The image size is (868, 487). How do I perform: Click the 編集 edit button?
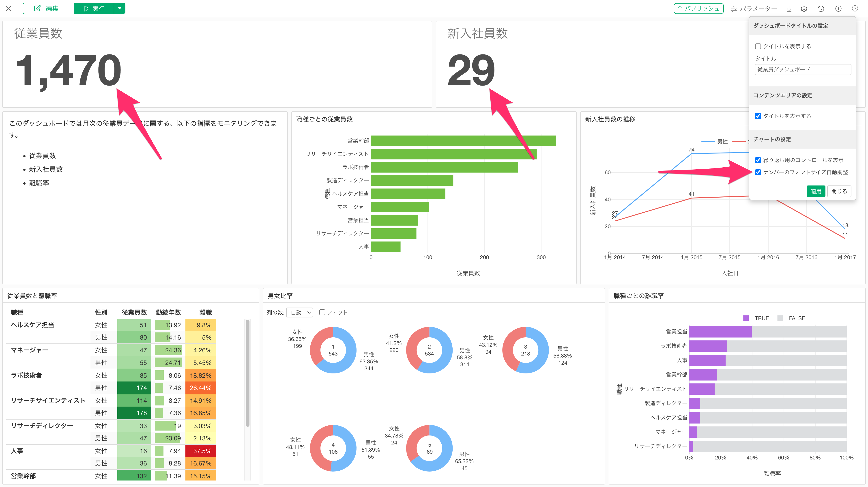(x=49, y=9)
